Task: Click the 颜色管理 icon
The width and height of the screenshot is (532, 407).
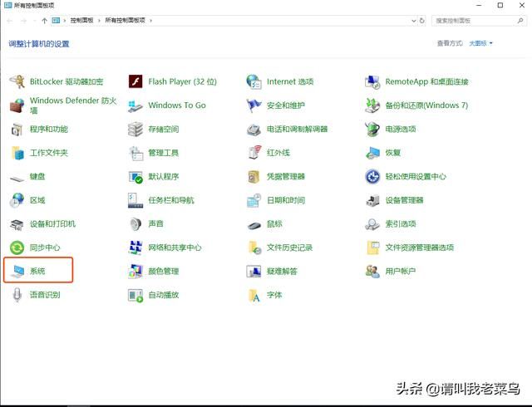Action: (x=135, y=272)
